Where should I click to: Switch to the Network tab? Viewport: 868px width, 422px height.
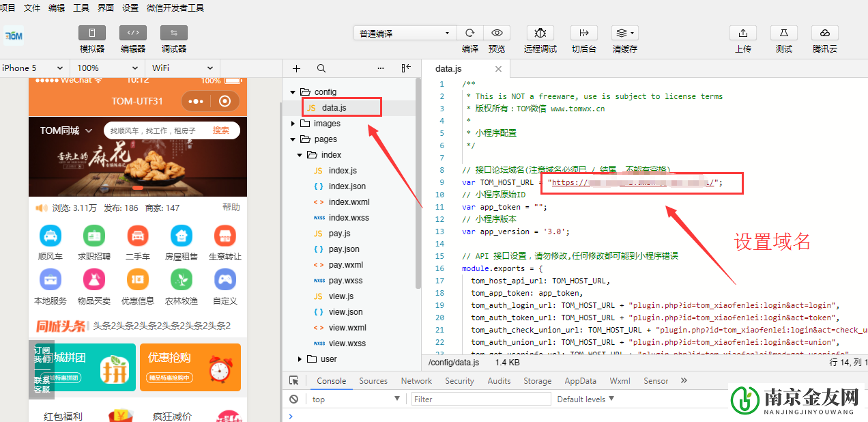(x=416, y=381)
